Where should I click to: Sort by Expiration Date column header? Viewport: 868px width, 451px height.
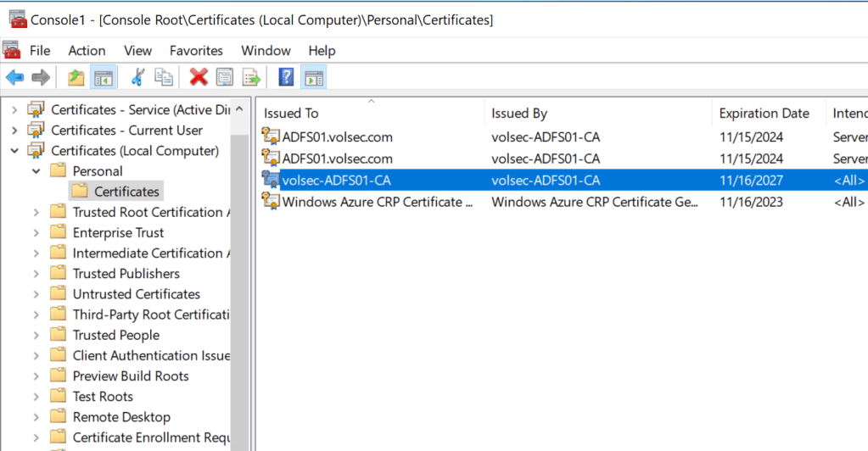click(x=764, y=114)
